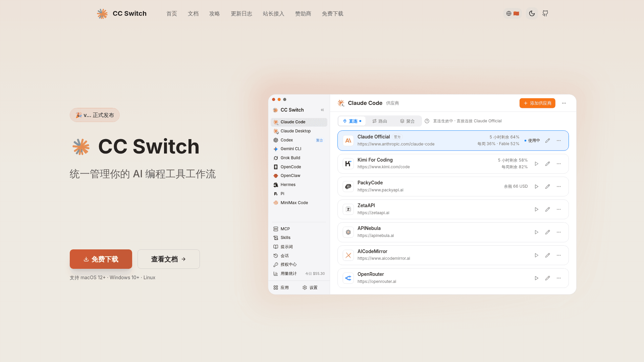Open the OpenRouter row's more options menu

pos(559,278)
